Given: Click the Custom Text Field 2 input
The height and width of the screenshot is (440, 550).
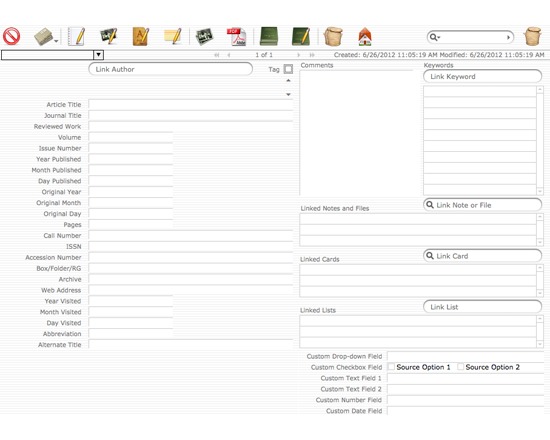Looking at the screenshot, I should click(465, 389).
